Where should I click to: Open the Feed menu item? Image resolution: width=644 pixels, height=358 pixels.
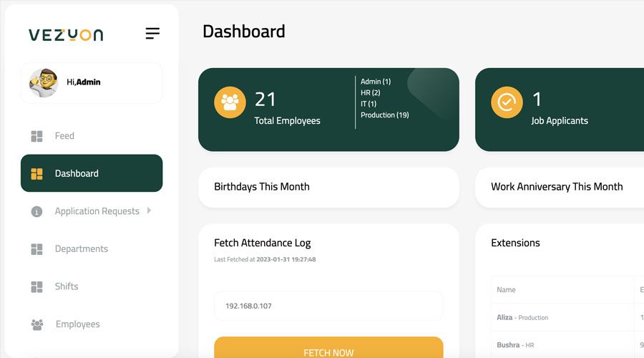[x=64, y=136]
